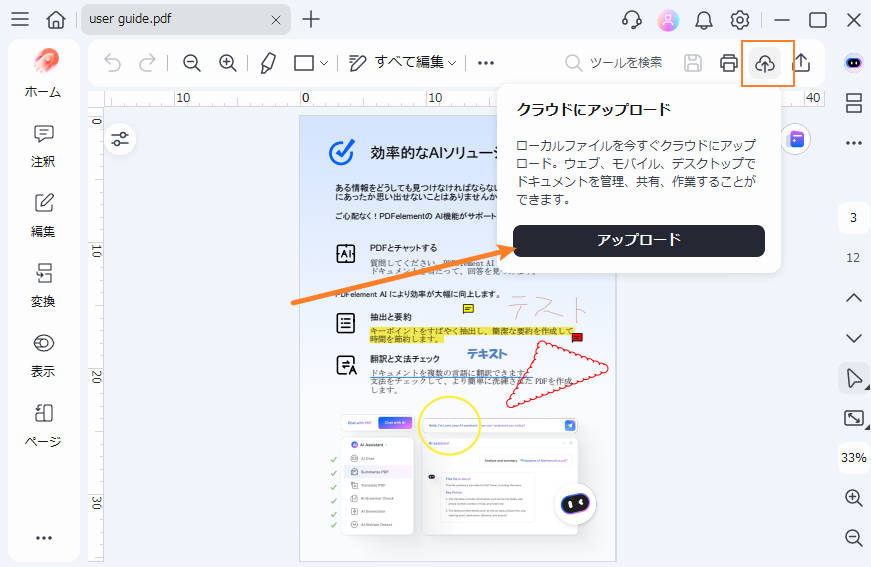Click the cloud upload toolbar icon
Screen dimensions: 871x567
click(765, 64)
